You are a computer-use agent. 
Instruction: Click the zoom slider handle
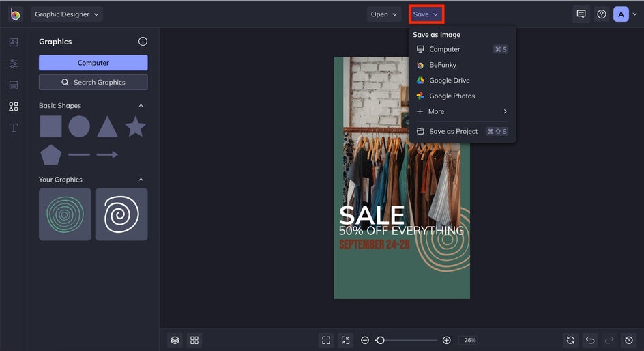(380, 340)
